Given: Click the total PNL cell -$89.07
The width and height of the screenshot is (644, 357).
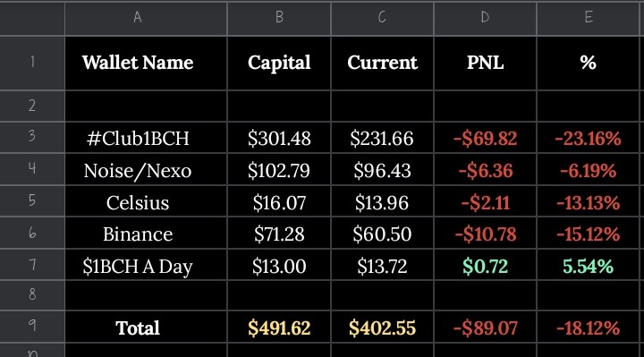Looking at the screenshot, I should (485, 327).
